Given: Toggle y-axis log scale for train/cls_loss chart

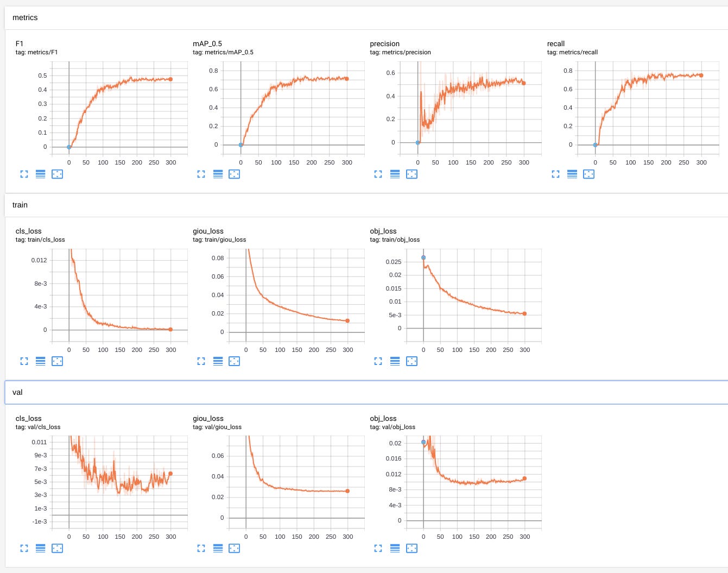Looking at the screenshot, I should click(41, 361).
